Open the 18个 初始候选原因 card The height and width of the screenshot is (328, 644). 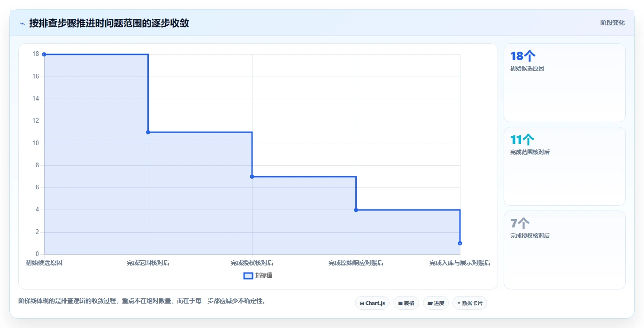pos(564,83)
